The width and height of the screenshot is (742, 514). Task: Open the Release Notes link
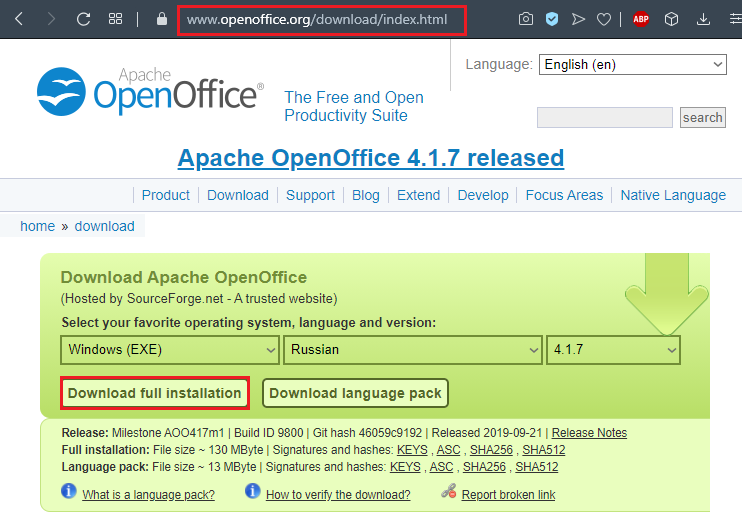click(589, 433)
